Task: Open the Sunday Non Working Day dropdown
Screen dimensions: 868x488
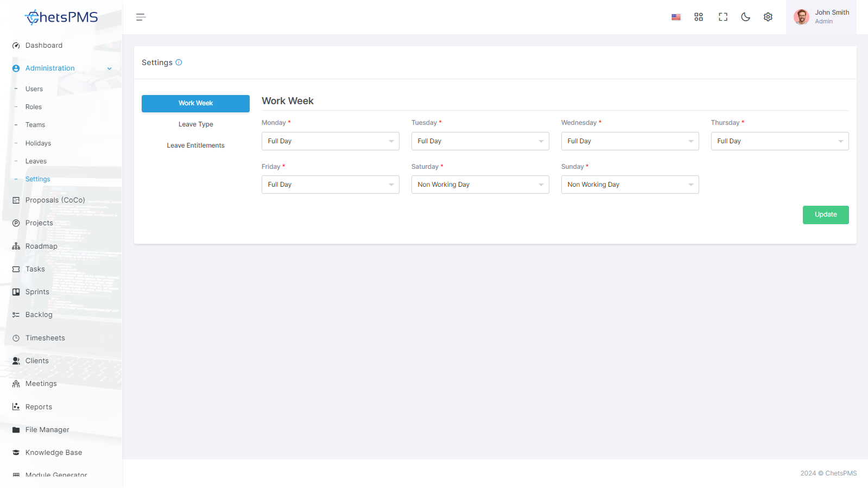Action: [x=630, y=185]
